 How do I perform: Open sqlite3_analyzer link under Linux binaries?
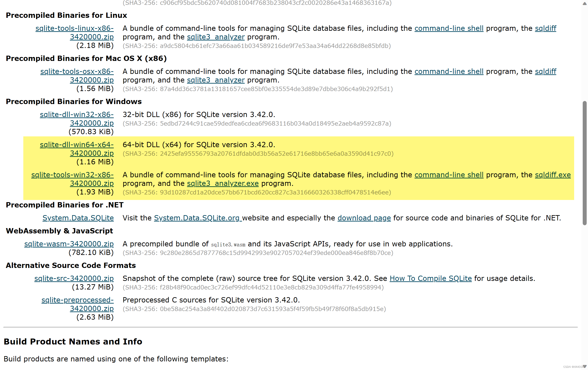pyautogui.click(x=216, y=37)
